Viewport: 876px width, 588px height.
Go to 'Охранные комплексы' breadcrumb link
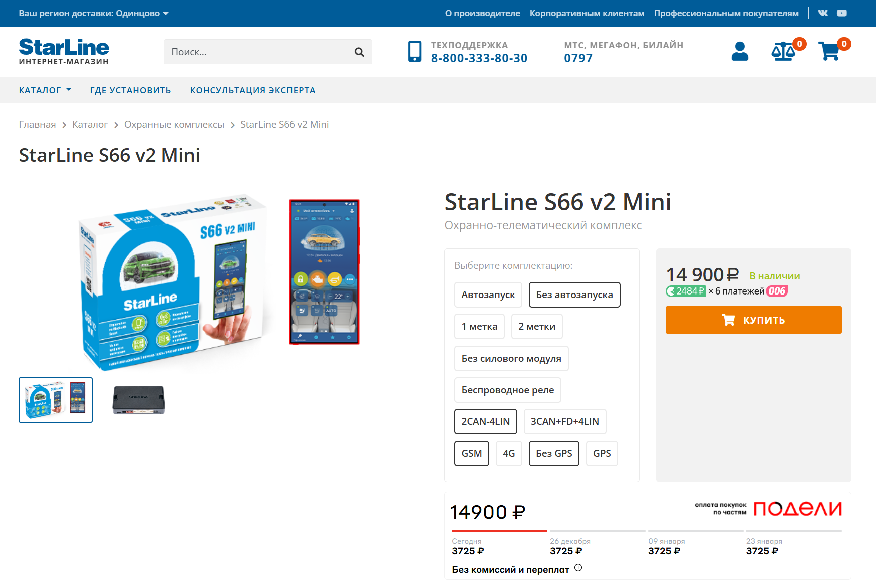pyautogui.click(x=174, y=125)
